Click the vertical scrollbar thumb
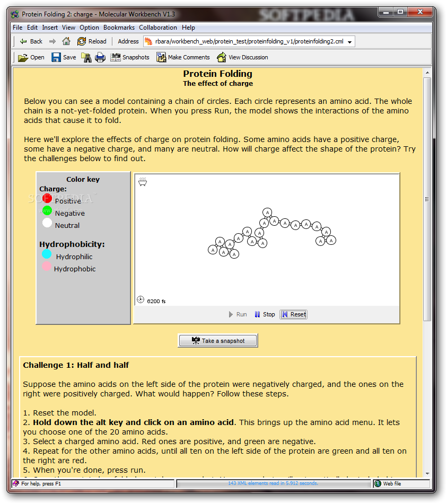The width and height of the screenshot is (447, 504). [x=427, y=199]
